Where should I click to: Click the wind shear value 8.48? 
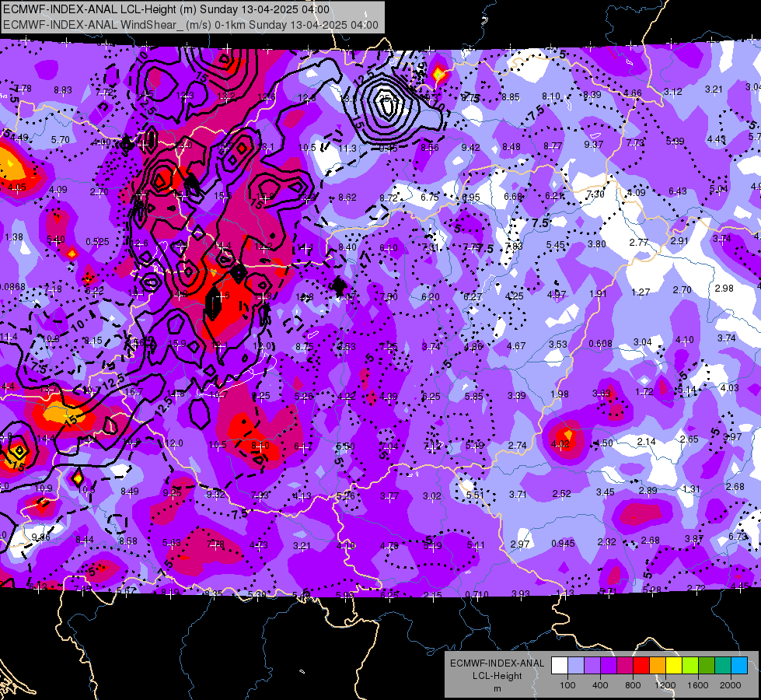click(x=511, y=146)
